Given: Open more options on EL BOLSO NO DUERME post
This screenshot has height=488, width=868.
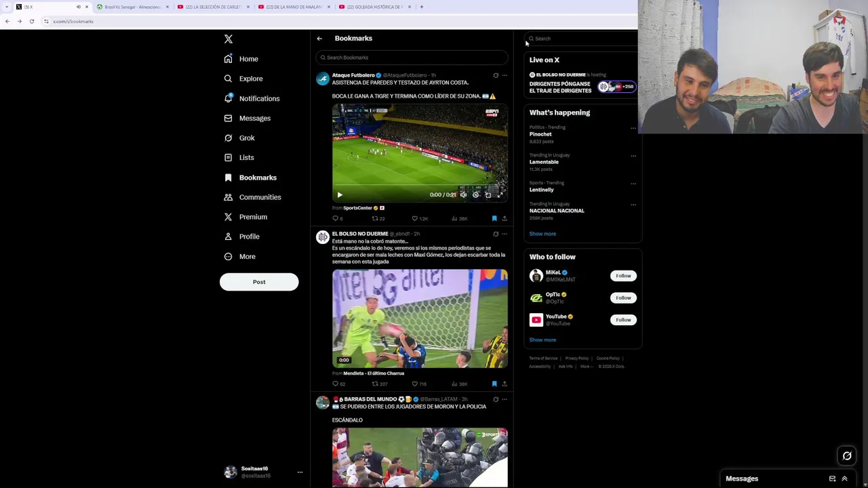Looking at the screenshot, I should 505,234.
